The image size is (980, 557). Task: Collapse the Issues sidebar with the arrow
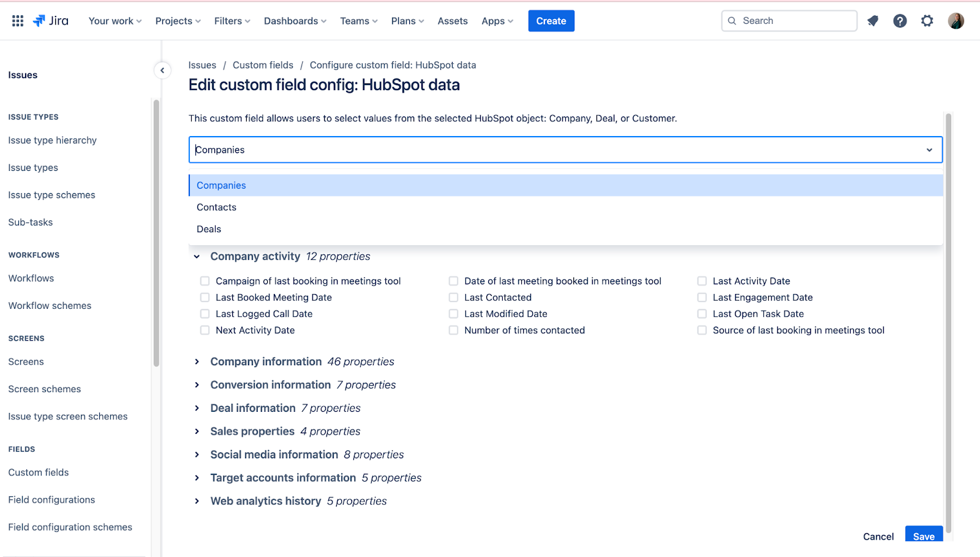click(x=162, y=70)
